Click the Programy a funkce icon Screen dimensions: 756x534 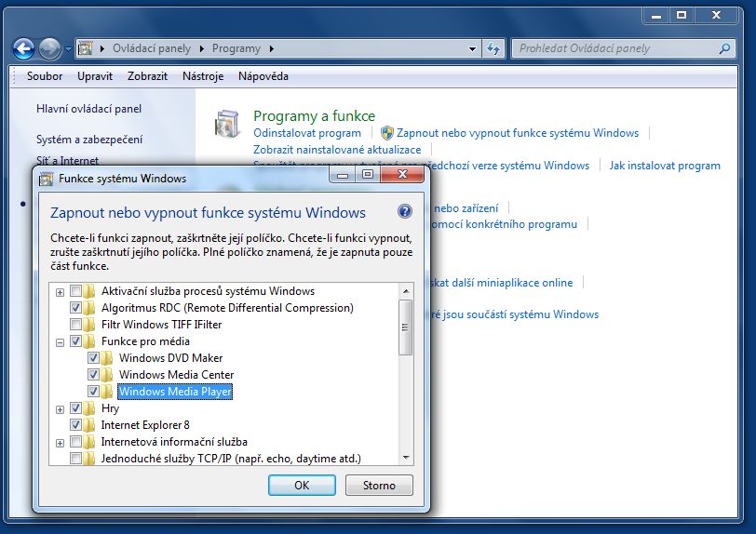(x=227, y=124)
